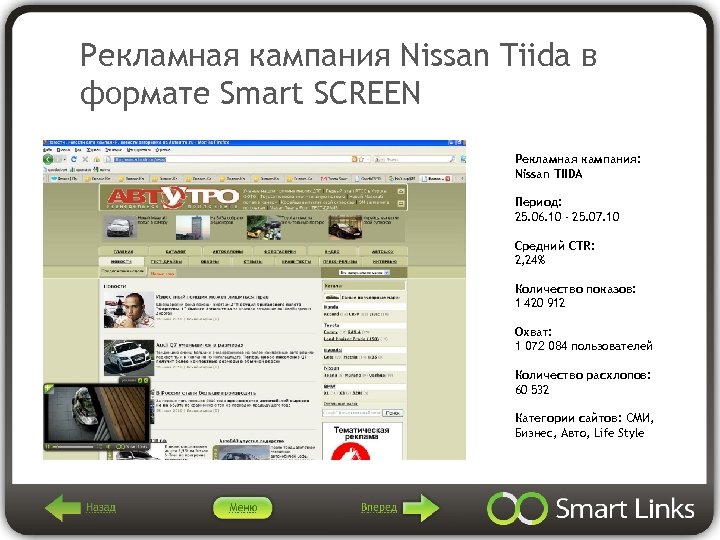
Task: Open the Назад link
Action: coord(101,507)
